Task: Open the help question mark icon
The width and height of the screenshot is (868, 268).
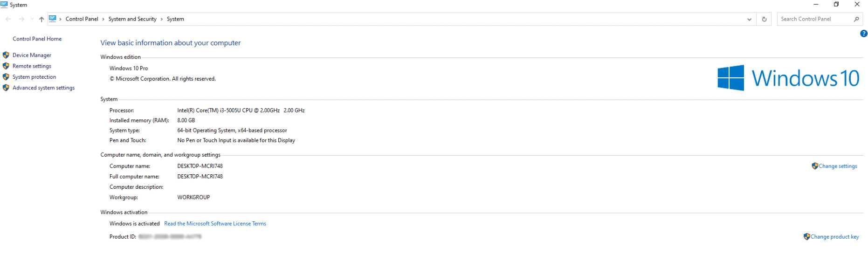Action: [x=863, y=34]
